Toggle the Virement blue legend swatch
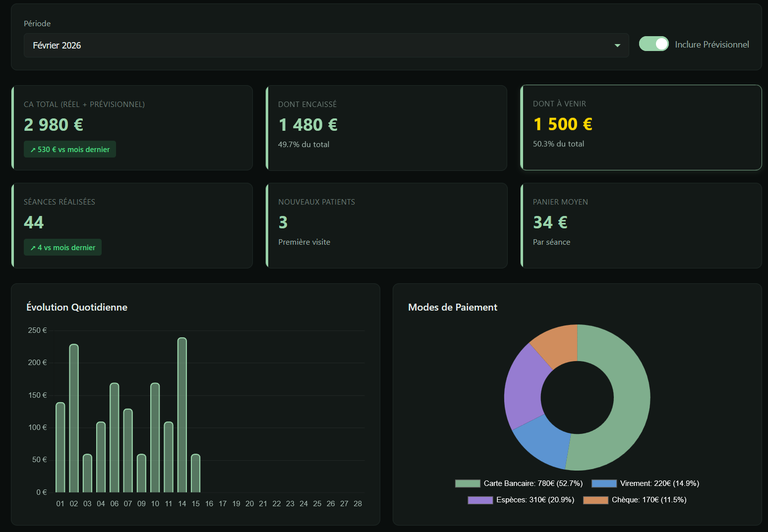768x532 pixels. coord(604,483)
